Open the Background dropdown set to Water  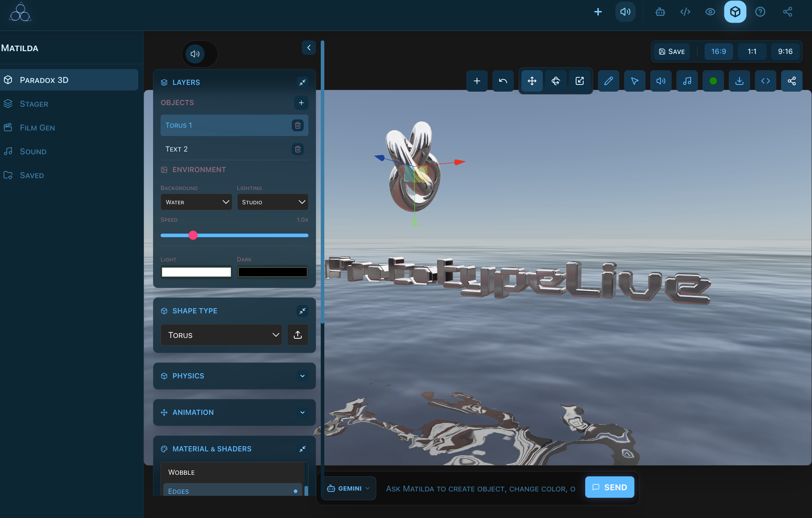[196, 202]
